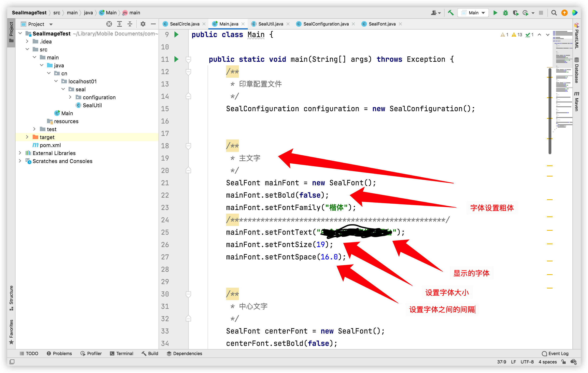Open the Event Log
Screen dimensions: 588x373
(x=555, y=353)
